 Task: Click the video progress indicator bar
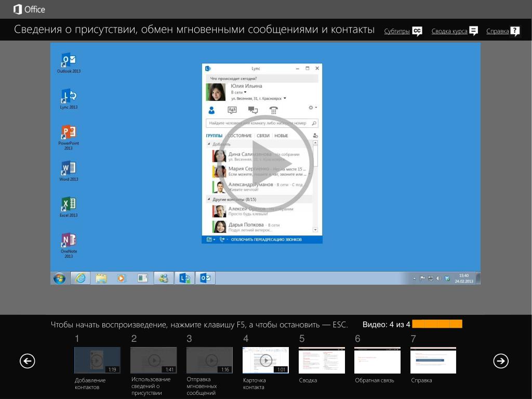(x=437, y=324)
